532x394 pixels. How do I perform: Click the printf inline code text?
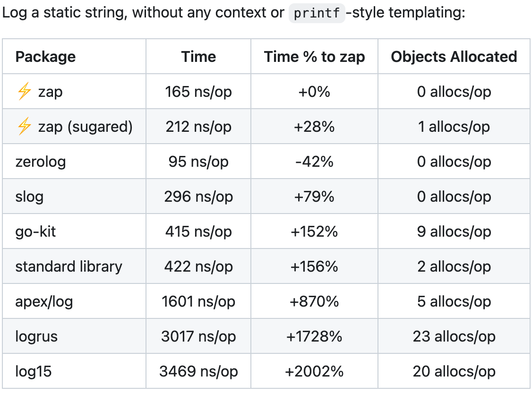coord(317,13)
